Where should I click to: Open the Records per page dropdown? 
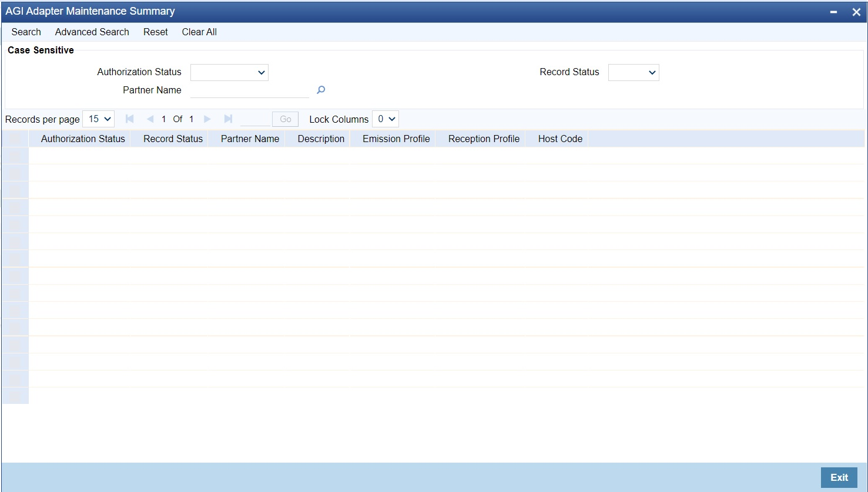tap(99, 119)
